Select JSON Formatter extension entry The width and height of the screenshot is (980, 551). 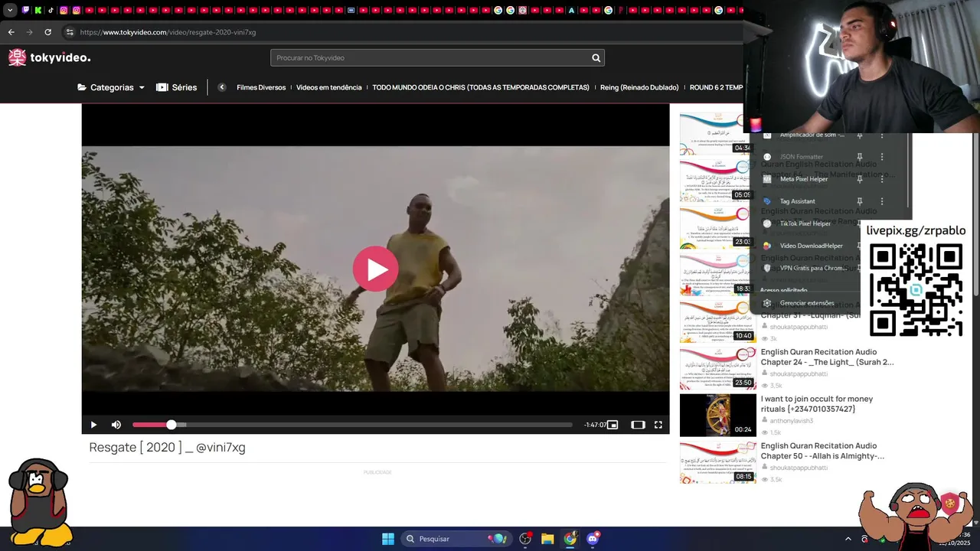[802, 157]
